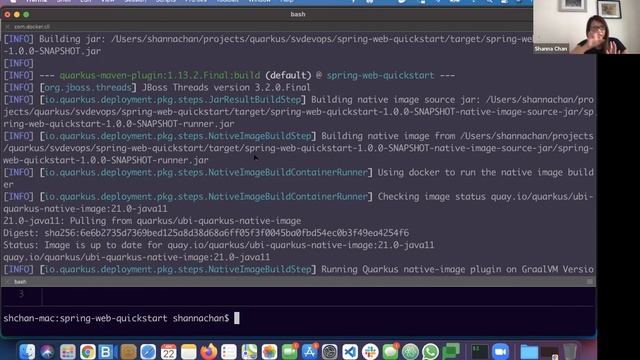This screenshot has width=640, height=360.
Task: Open Messages with notification badge
Action: pos(390,351)
